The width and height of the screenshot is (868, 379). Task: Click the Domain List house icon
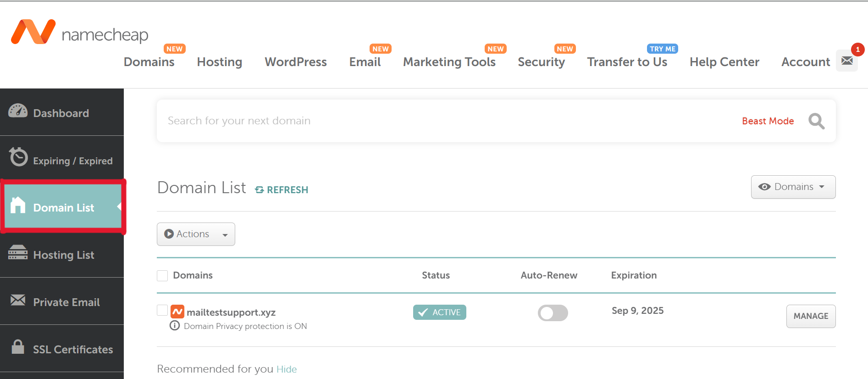click(x=18, y=205)
